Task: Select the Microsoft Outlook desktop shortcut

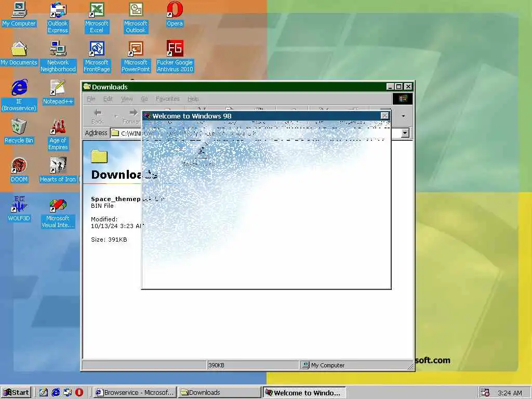Action: [136, 18]
